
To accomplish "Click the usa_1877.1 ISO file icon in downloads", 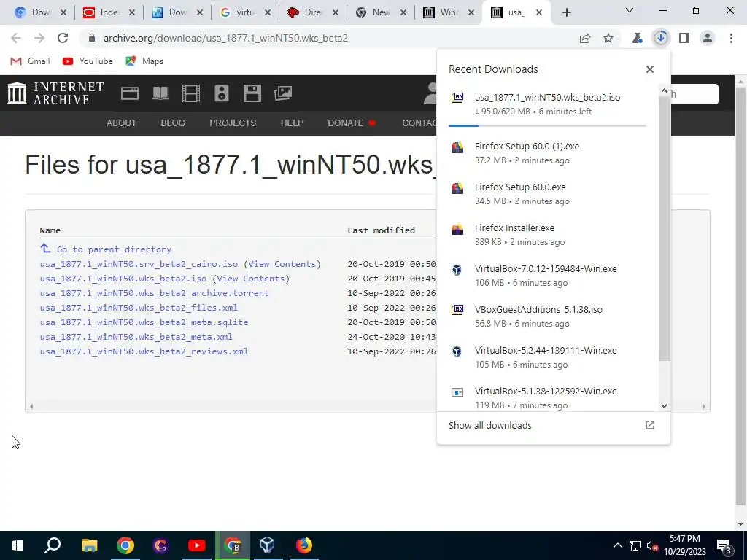I will click(x=457, y=98).
